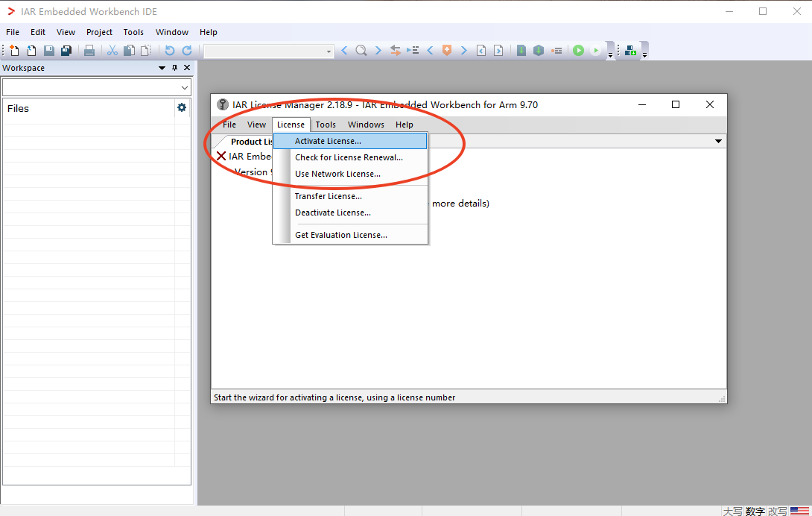
Task: Select Activate License... menu entry
Action: pyautogui.click(x=328, y=141)
